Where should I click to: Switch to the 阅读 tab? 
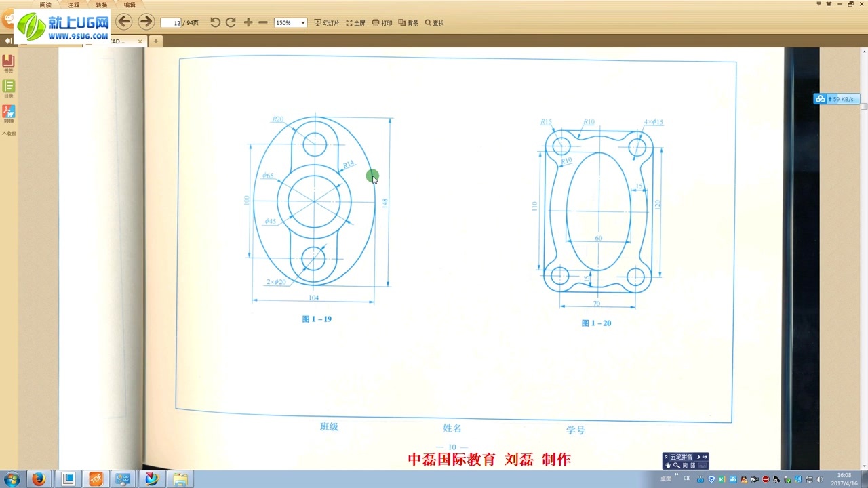click(45, 5)
